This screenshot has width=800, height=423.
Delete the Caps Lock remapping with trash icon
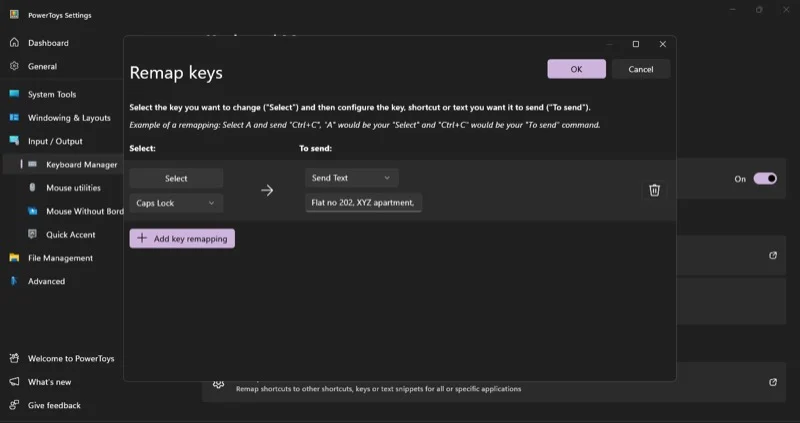[654, 190]
